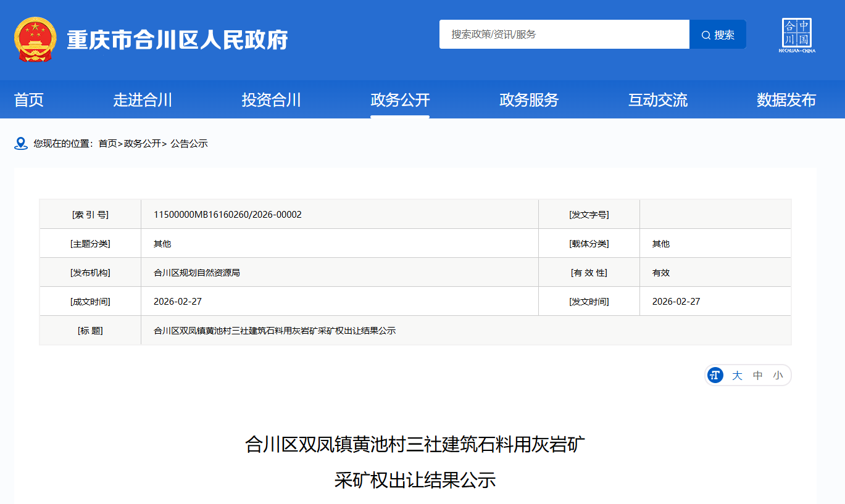Click the 搜索 search button
Screen dimensions: 845x504
click(718, 35)
